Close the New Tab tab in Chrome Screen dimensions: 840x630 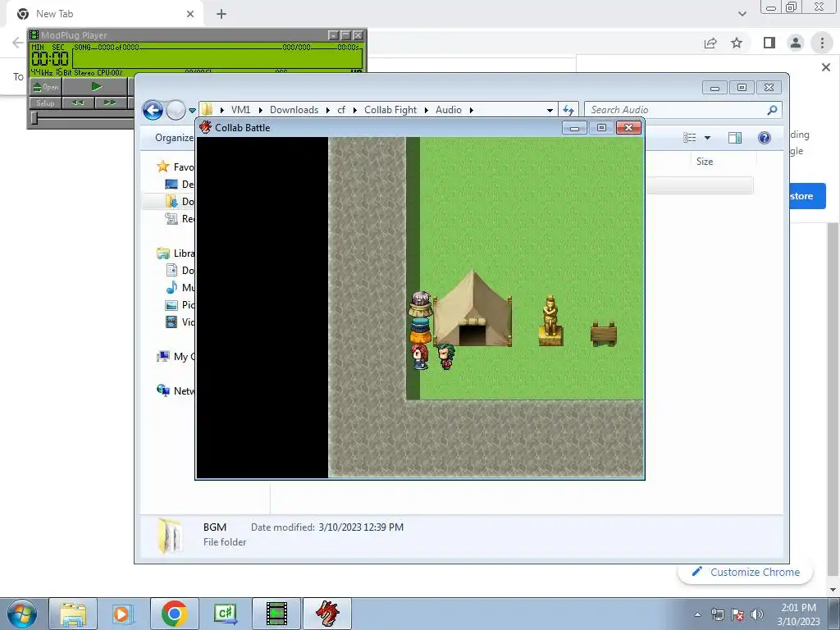[190, 14]
